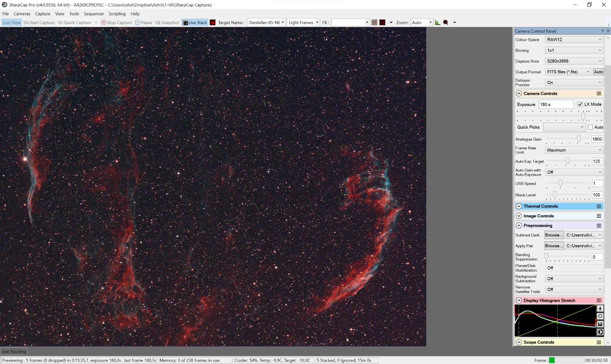Click the auto-stretch lightning bolt icon
This screenshot has height=364, width=611.
pos(600,309)
